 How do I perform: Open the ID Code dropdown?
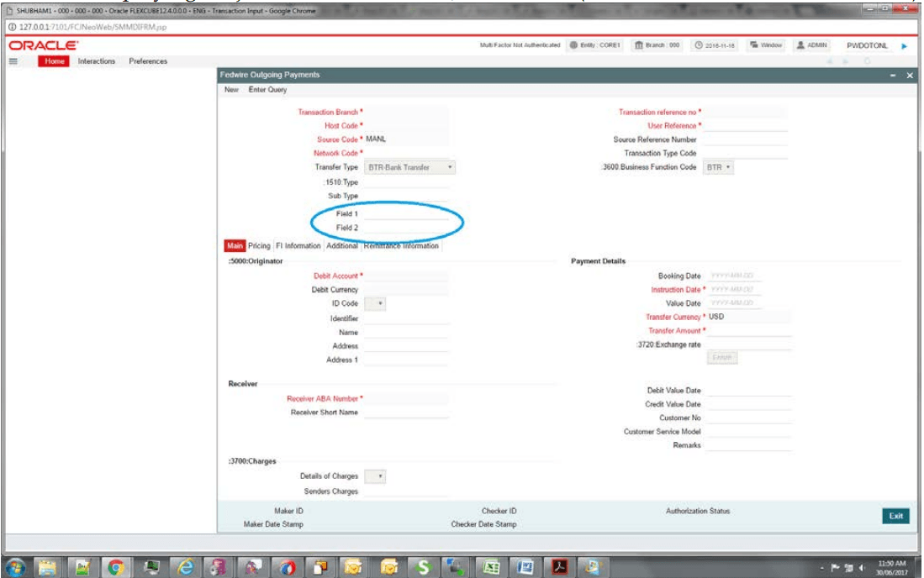pyautogui.click(x=375, y=304)
